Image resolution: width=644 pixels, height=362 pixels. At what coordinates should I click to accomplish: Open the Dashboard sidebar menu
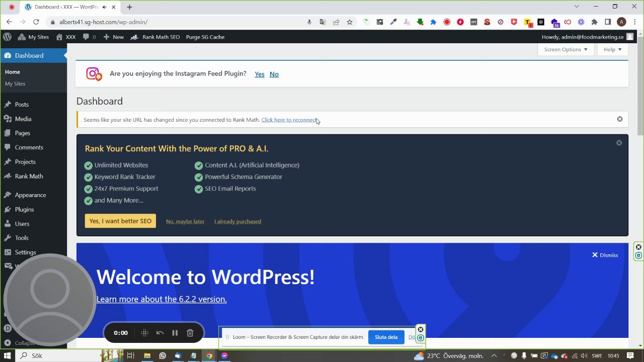click(x=33, y=55)
